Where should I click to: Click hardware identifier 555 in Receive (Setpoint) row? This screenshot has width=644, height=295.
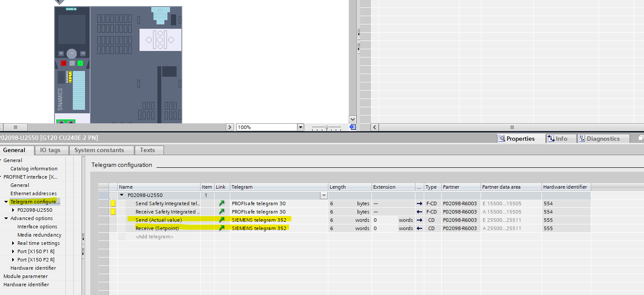548,228
